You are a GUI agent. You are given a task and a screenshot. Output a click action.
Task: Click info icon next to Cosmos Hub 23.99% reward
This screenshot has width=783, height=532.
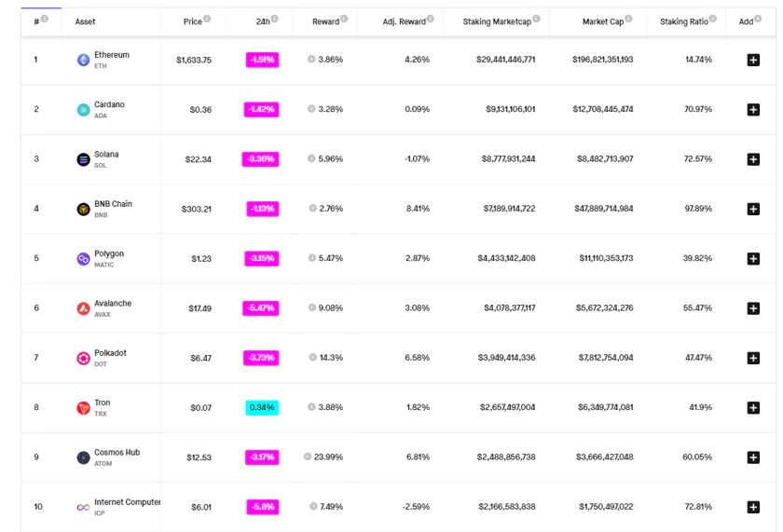pos(308,457)
